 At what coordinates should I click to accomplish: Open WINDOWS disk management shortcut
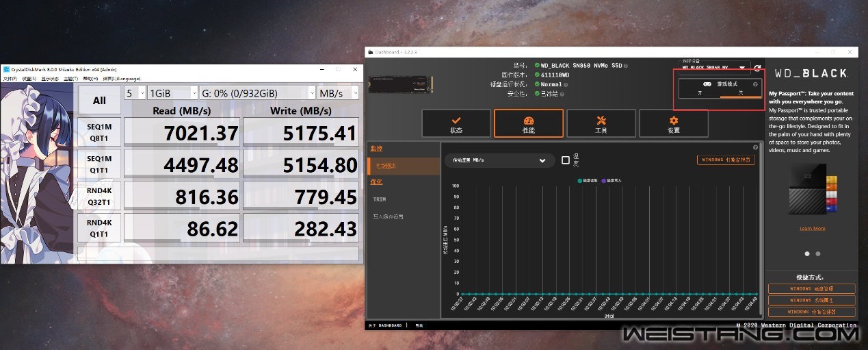click(x=811, y=288)
